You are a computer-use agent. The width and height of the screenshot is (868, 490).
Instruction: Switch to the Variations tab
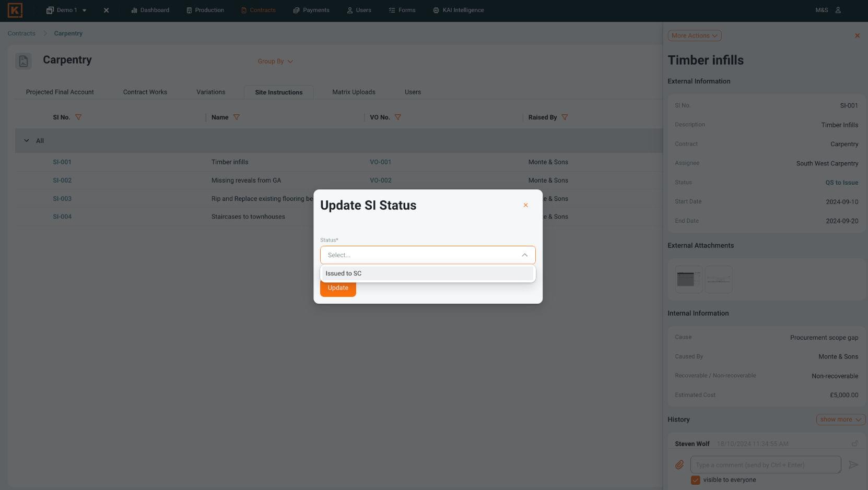pyautogui.click(x=210, y=92)
